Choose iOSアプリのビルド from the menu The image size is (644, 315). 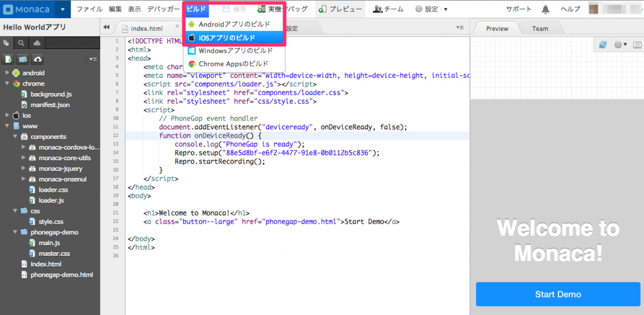click(235, 38)
